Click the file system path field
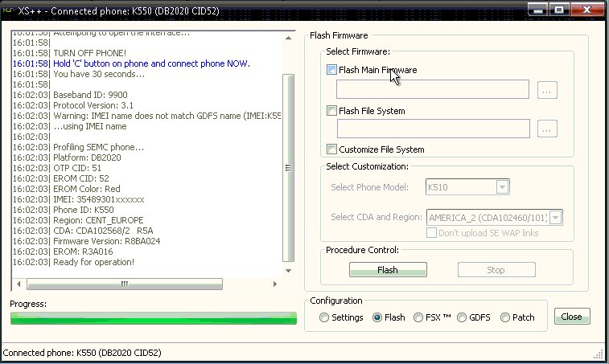 click(x=434, y=129)
